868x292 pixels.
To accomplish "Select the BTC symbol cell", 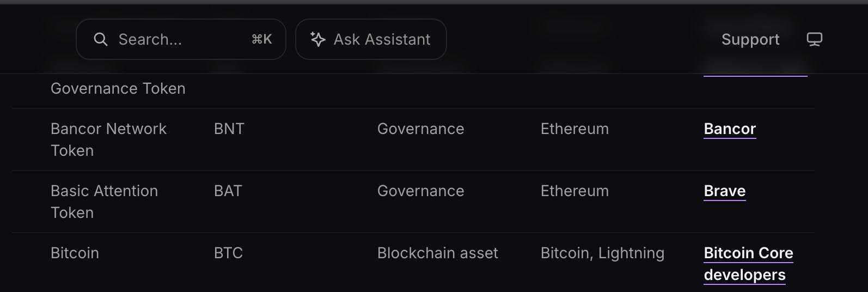I will (x=228, y=253).
